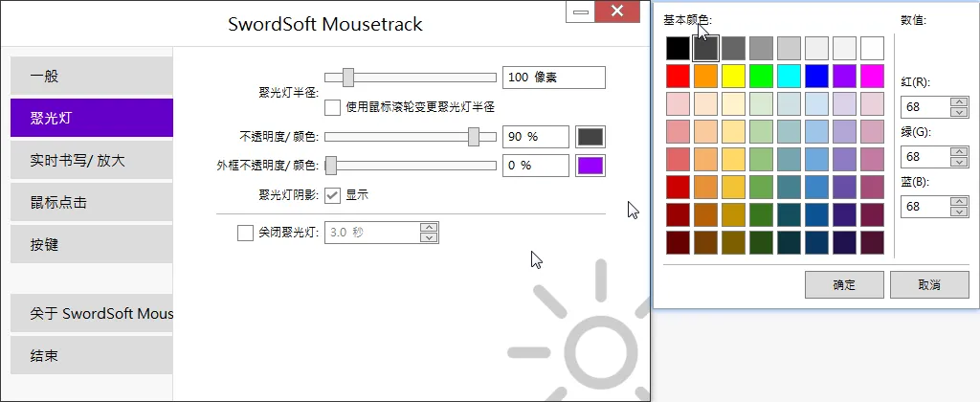Toggle the 聚光灯阴影 显示 checkbox
The image size is (980, 402).
coord(332,195)
